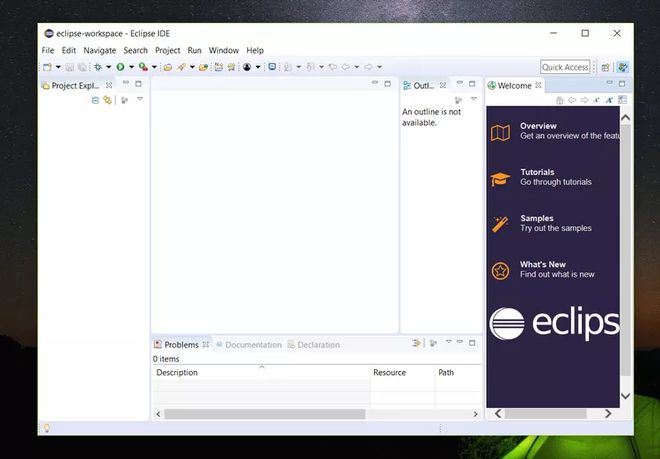Open the Overview link on Welcome page
The width and height of the screenshot is (660, 459).
pyautogui.click(x=555, y=131)
